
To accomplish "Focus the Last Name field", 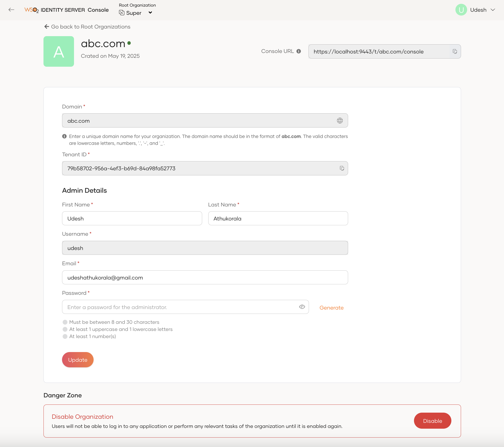I will coord(278,218).
